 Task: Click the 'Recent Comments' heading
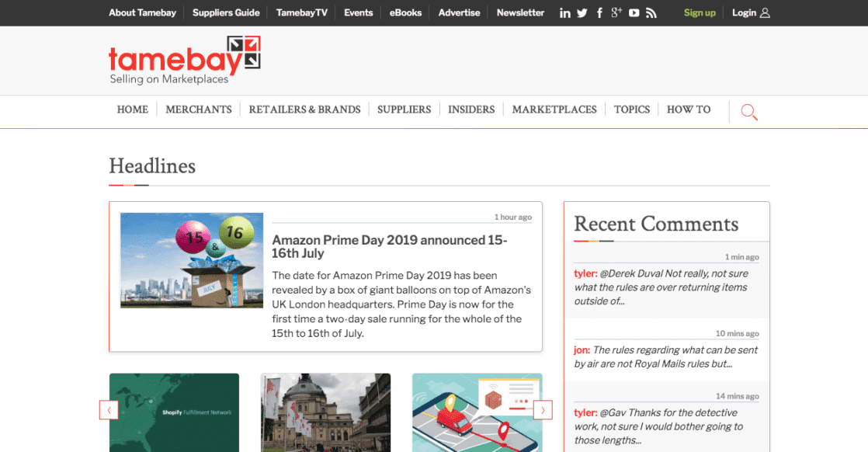(656, 224)
